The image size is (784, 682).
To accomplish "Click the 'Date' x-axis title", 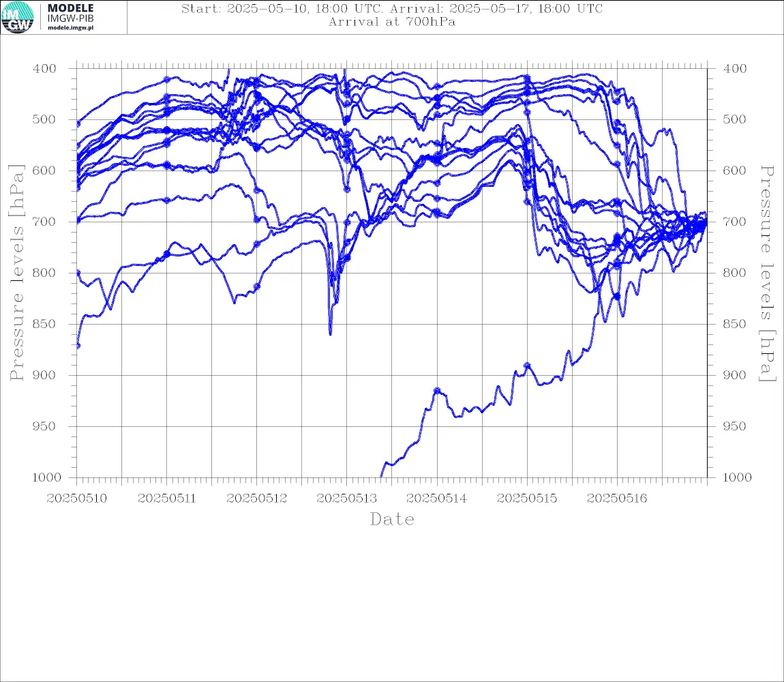I will (x=392, y=519).
